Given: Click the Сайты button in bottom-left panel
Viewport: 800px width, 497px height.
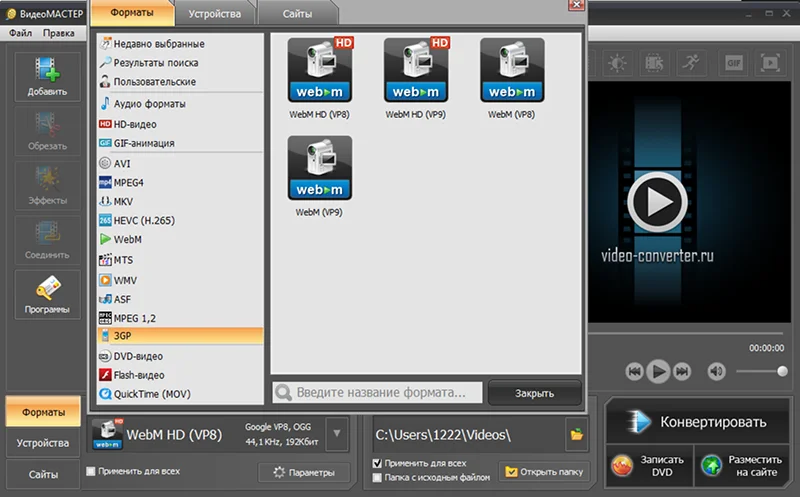Looking at the screenshot, I should pyautogui.click(x=43, y=475).
